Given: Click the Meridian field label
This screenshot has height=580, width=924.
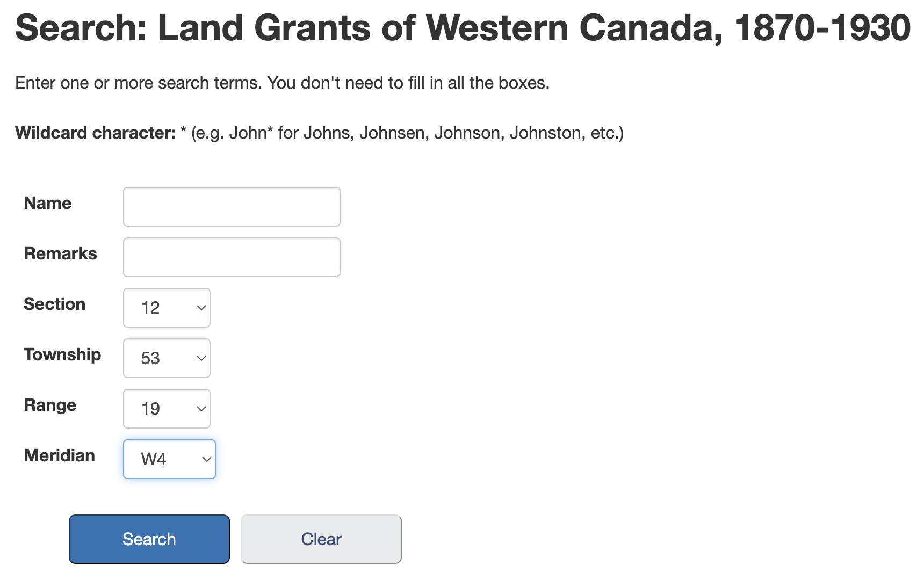Looking at the screenshot, I should 60,455.
